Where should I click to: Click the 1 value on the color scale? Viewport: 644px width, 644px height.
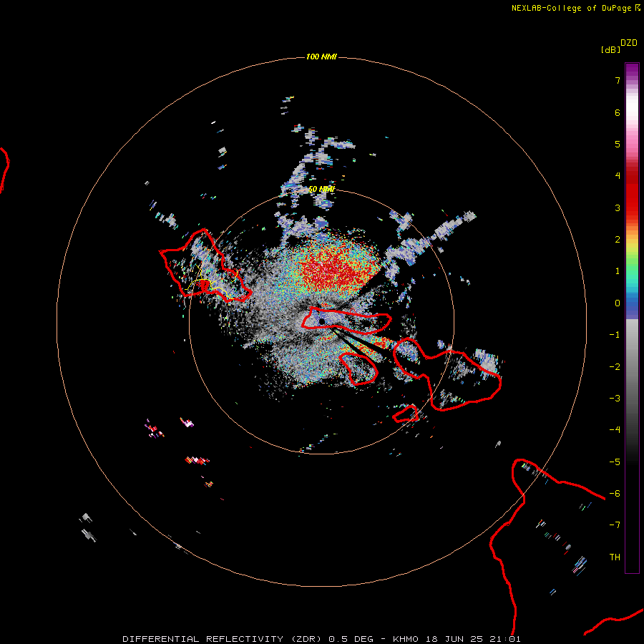pyautogui.click(x=618, y=271)
